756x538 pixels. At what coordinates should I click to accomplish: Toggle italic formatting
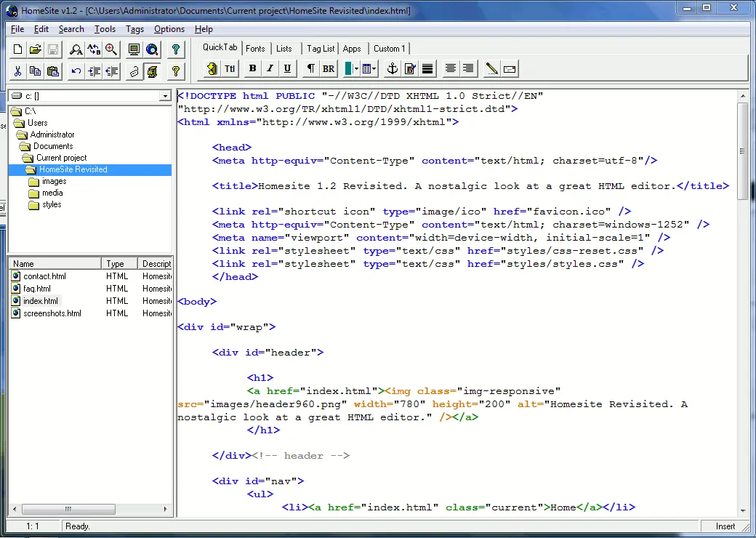(270, 68)
